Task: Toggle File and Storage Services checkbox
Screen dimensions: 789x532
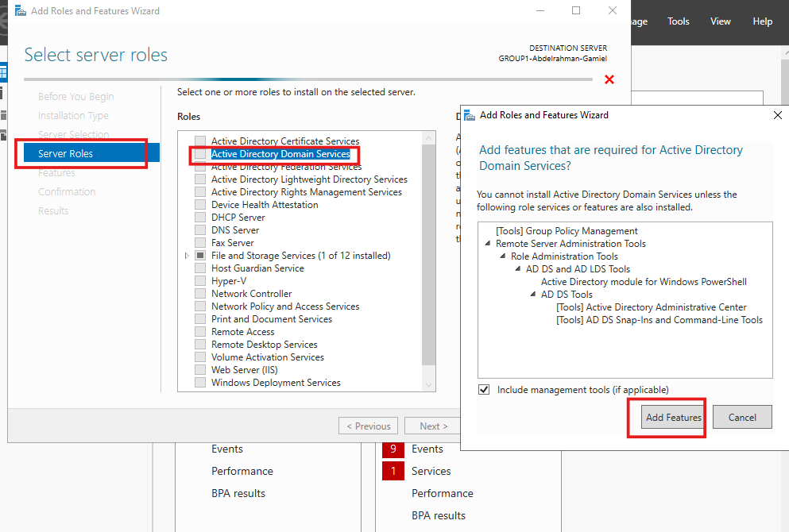Action: point(200,256)
